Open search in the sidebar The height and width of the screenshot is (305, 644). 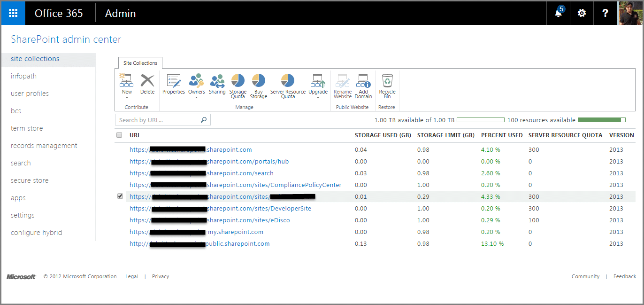click(21, 163)
